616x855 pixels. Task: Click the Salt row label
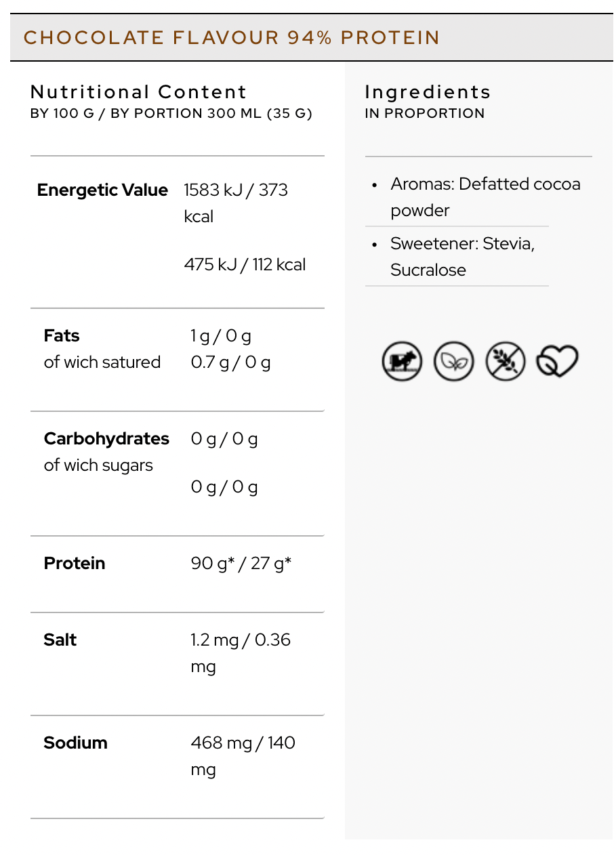coord(60,640)
